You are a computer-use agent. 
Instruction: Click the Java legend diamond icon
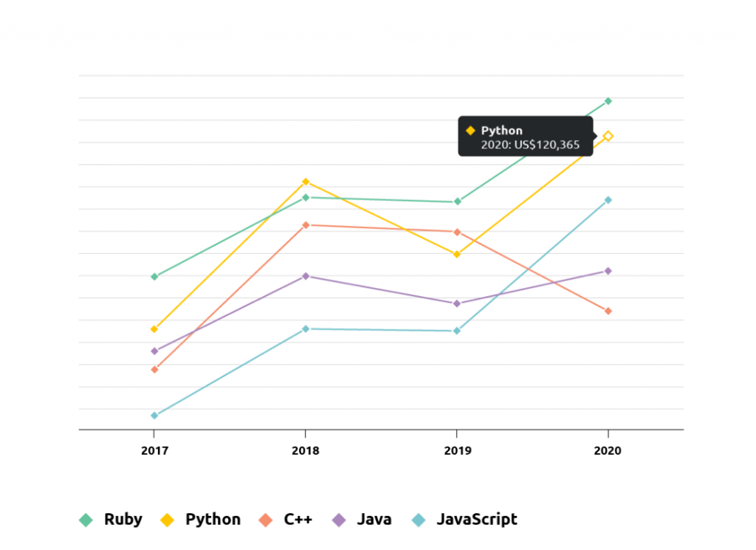(339, 520)
